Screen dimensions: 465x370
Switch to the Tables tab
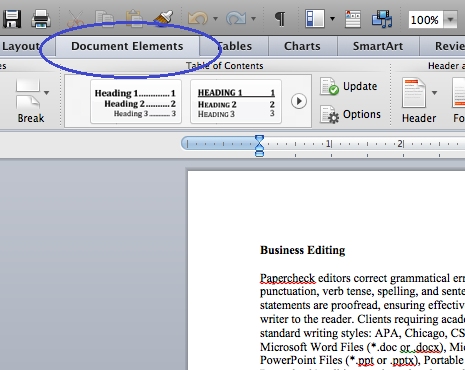234,46
